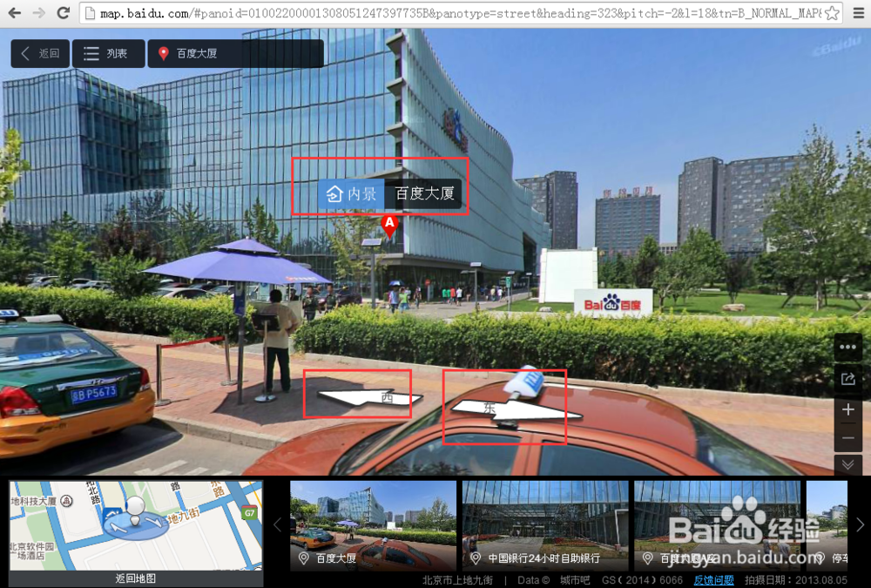Zoom in with the plus icon

(x=847, y=409)
